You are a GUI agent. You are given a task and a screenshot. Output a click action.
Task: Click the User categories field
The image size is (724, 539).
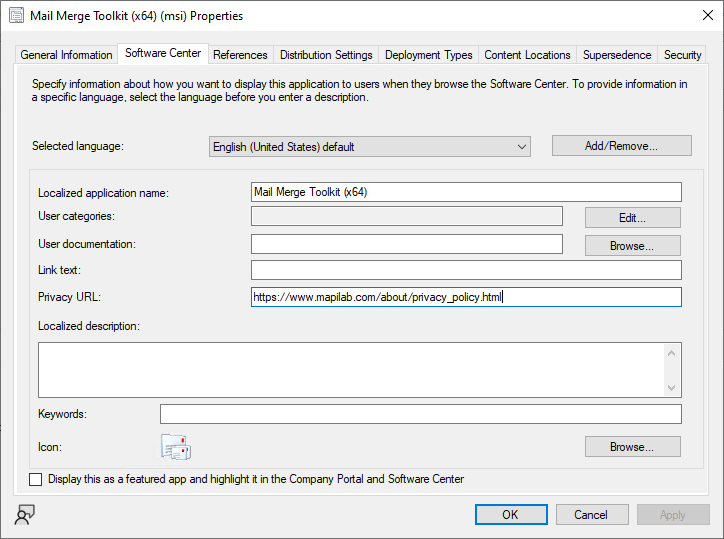click(407, 216)
